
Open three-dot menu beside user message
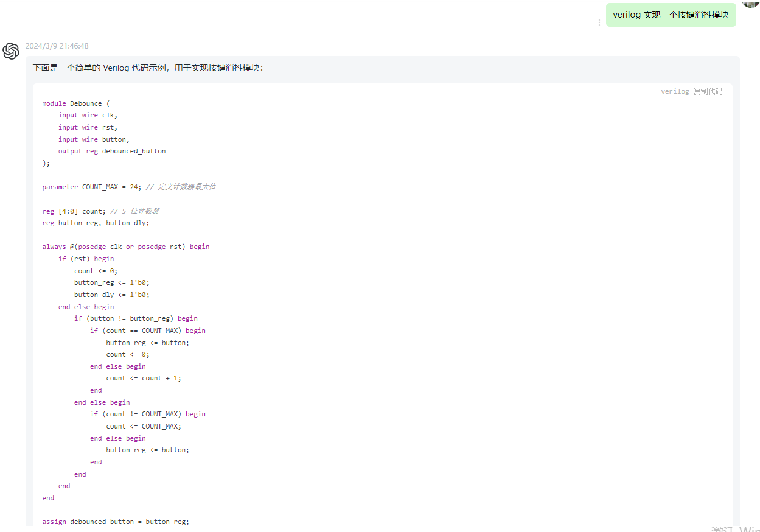coord(599,23)
